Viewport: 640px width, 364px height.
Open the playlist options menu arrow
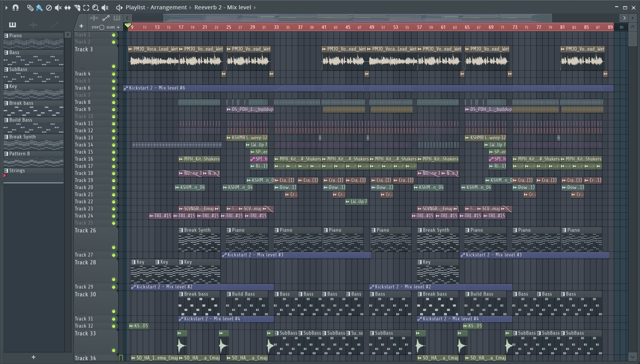tap(6, 8)
